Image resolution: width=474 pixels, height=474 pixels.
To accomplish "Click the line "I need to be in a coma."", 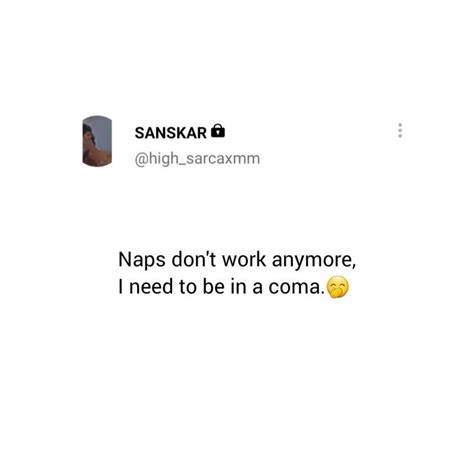I will (222, 287).
